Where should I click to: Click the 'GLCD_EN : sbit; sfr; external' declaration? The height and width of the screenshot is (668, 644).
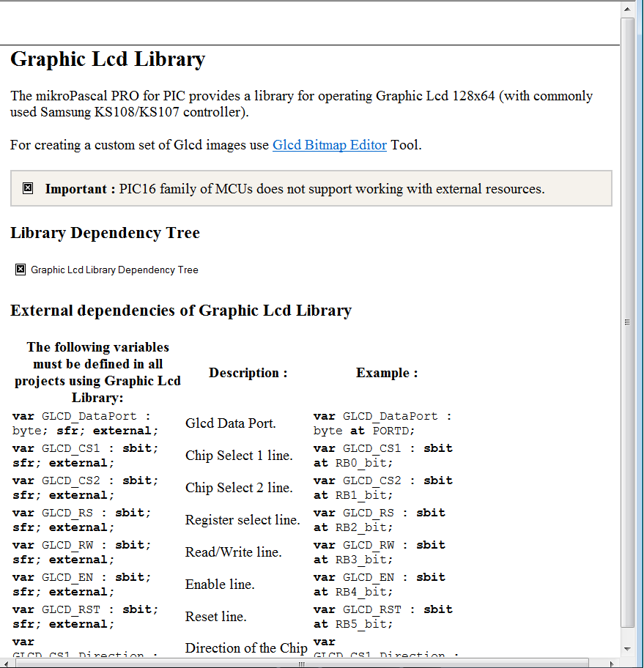coord(82,584)
